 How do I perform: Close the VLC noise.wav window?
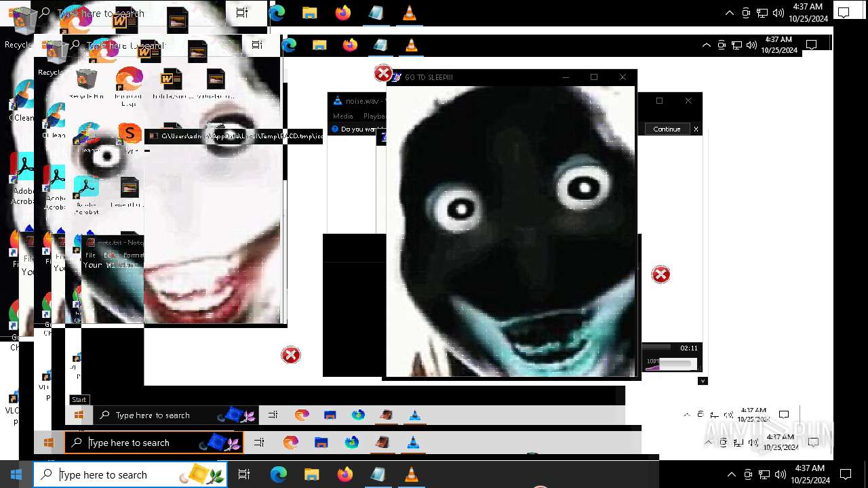tap(688, 100)
